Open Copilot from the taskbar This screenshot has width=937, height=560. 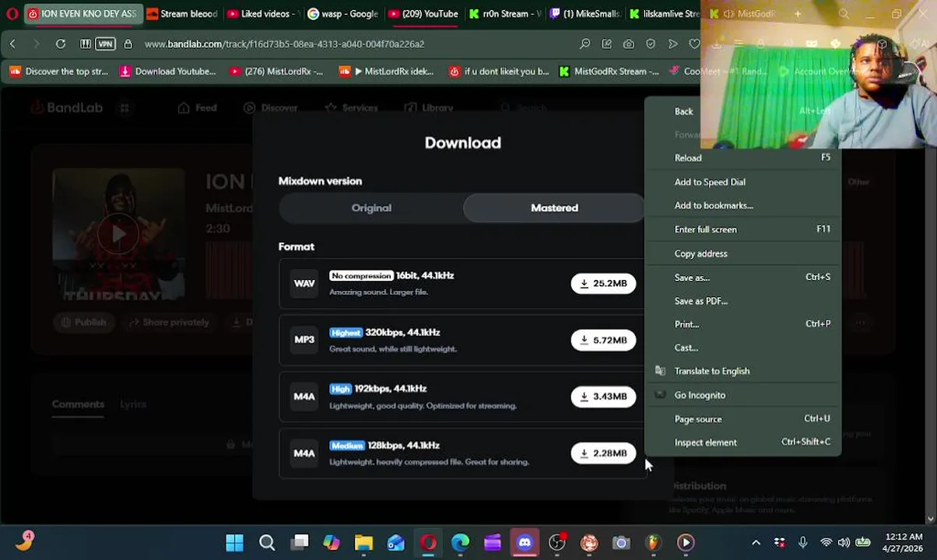point(332,543)
